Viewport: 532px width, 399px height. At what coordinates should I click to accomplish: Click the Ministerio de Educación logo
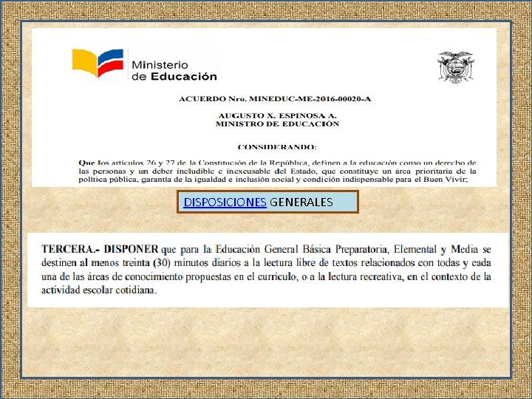pos(145,65)
